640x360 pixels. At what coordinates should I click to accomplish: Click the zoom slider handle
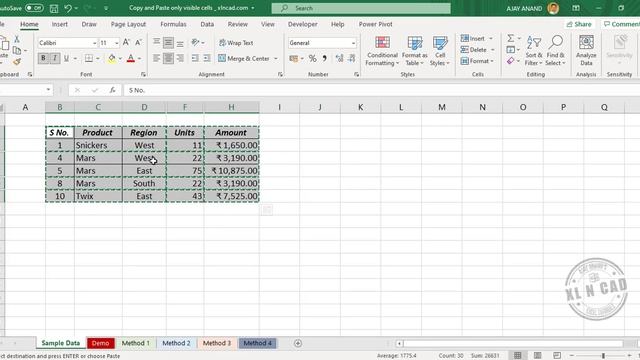pyautogui.click(x=603, y=356)
